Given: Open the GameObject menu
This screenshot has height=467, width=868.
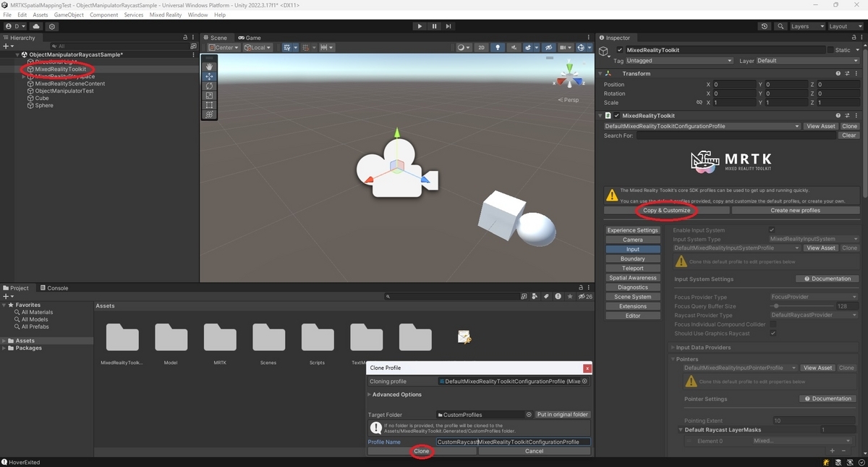Looking at the screenshot, I should point(69,14).
